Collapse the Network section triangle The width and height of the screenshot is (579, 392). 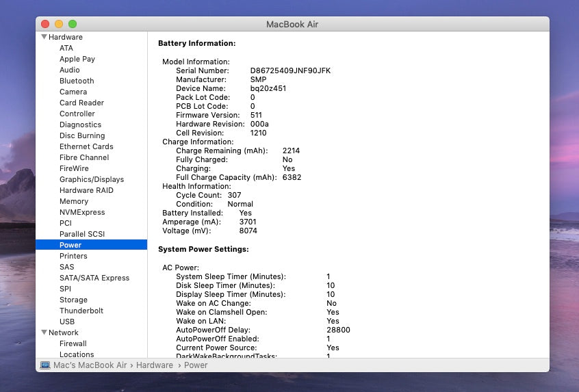pyautogui.click(x=44, y=332)
